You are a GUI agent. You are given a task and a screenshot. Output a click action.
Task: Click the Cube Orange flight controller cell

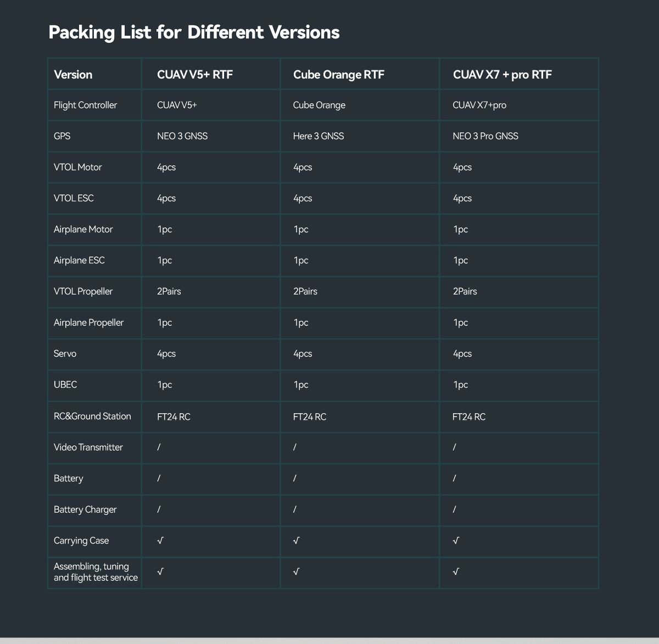(319, 105)
